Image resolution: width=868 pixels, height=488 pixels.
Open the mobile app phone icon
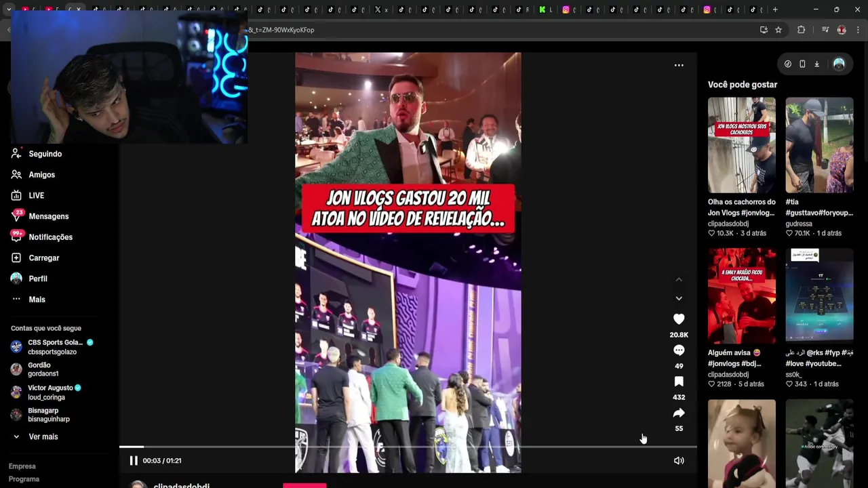coord(802,64)
